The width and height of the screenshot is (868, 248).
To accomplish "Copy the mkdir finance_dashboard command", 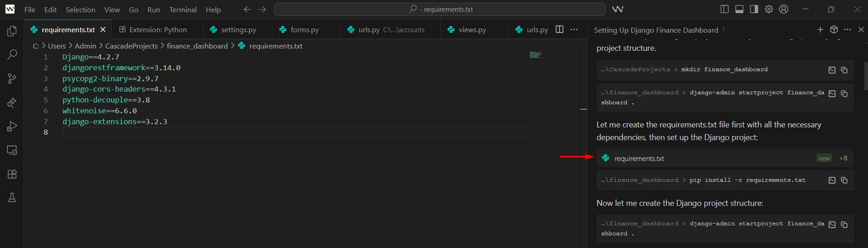I will (844, 70).
